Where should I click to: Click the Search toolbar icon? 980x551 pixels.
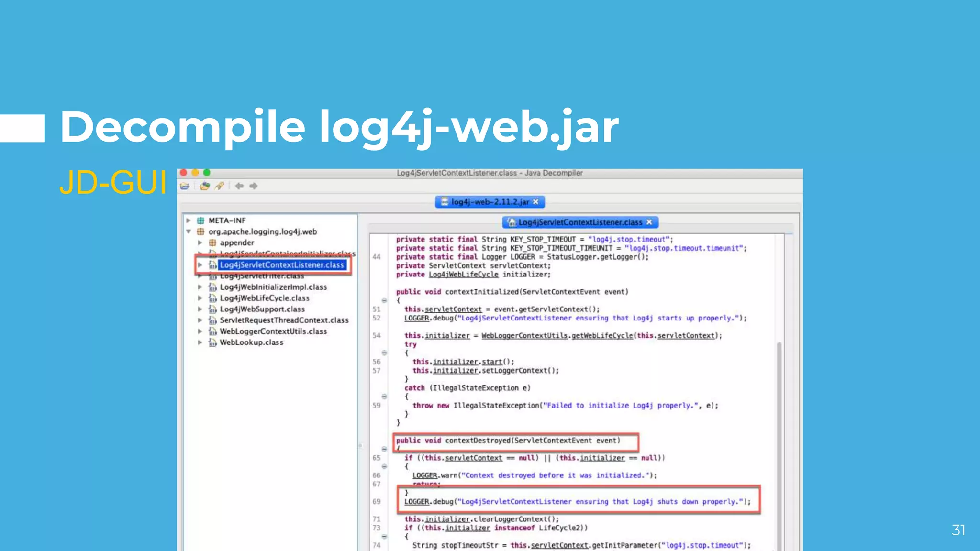219,186
